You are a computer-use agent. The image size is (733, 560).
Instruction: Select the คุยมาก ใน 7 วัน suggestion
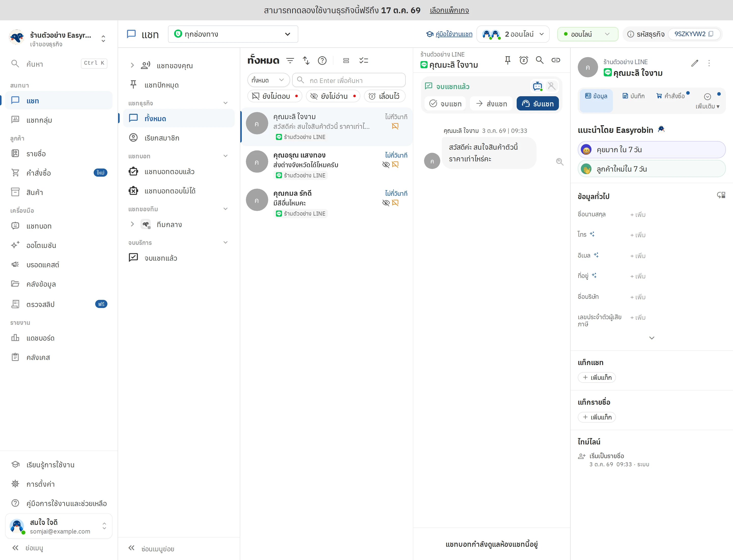(651, 150)
